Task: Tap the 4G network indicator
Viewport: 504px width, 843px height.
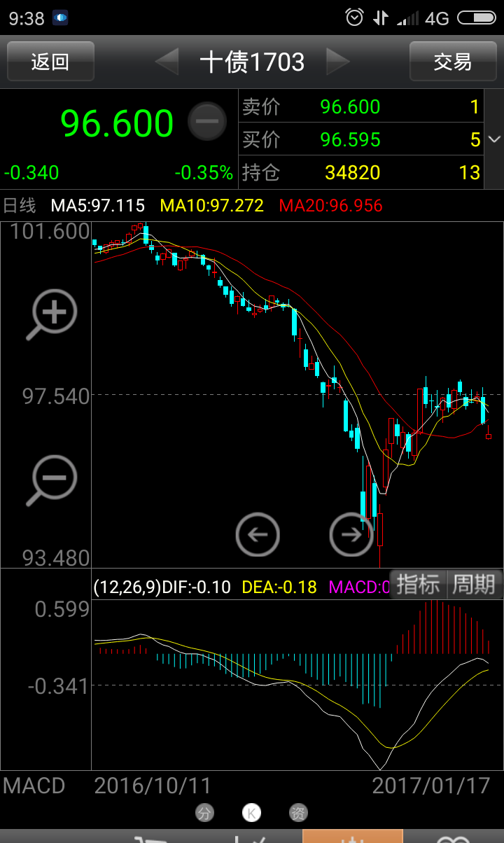Action: coord(437,18)
